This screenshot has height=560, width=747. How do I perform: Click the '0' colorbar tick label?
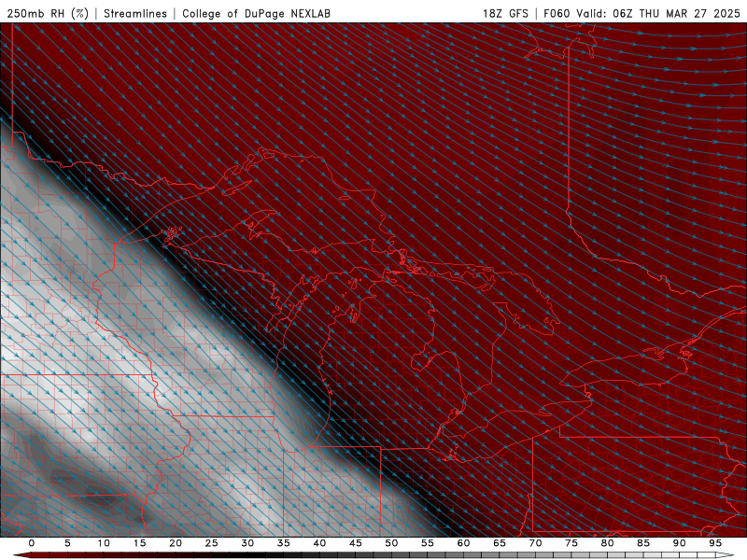(32, 543)
